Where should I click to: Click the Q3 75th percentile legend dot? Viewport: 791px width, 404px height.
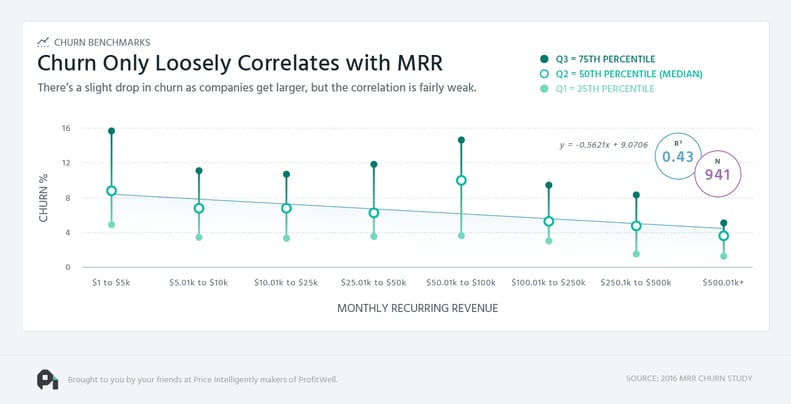(x=544, y=59)
